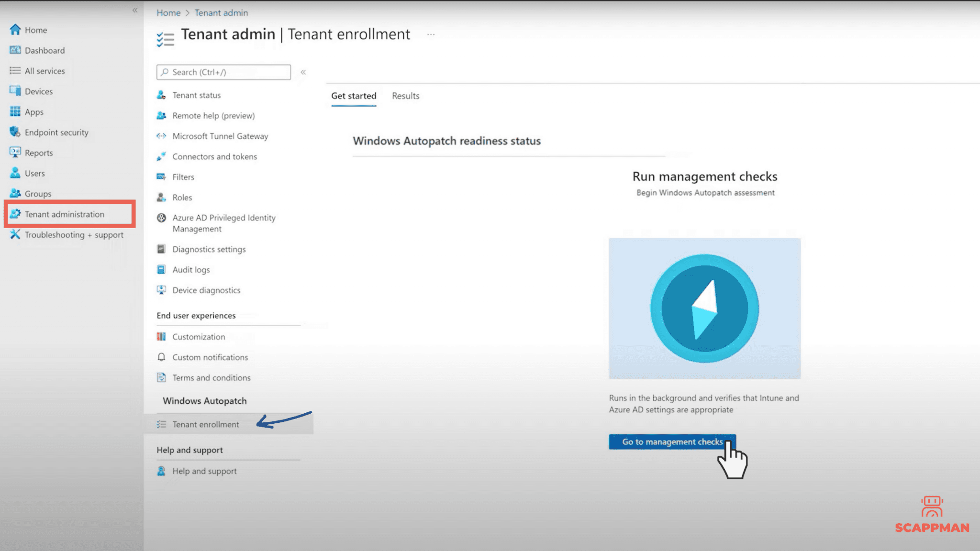The width and height of the screenshot is (980, 551).
Task: Open the Reports section
Action: pyautogui.click(x=39, y=153)
